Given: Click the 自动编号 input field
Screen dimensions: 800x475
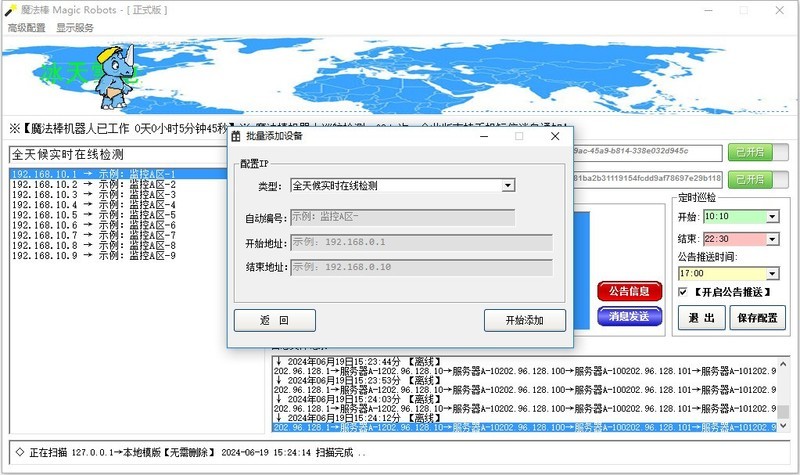Looking at the screenshot, I should pos(403,217).
